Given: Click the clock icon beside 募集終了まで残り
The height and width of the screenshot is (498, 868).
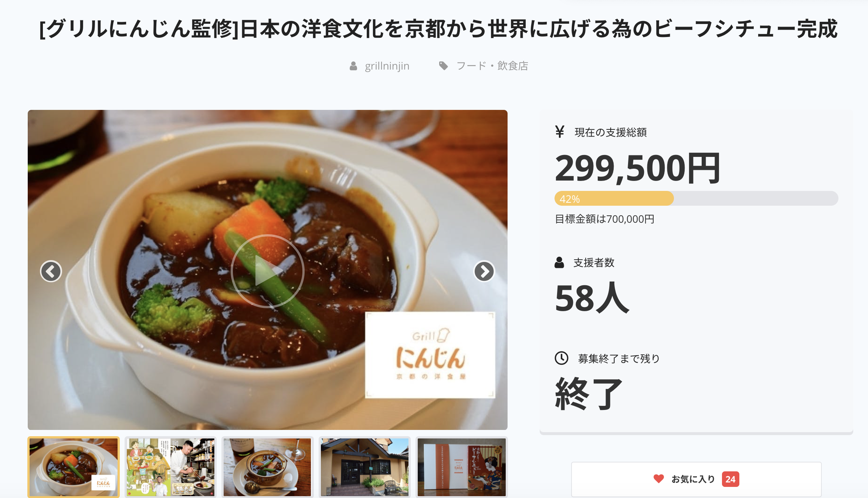Looking at the screenshot, I should pos(562,358).
